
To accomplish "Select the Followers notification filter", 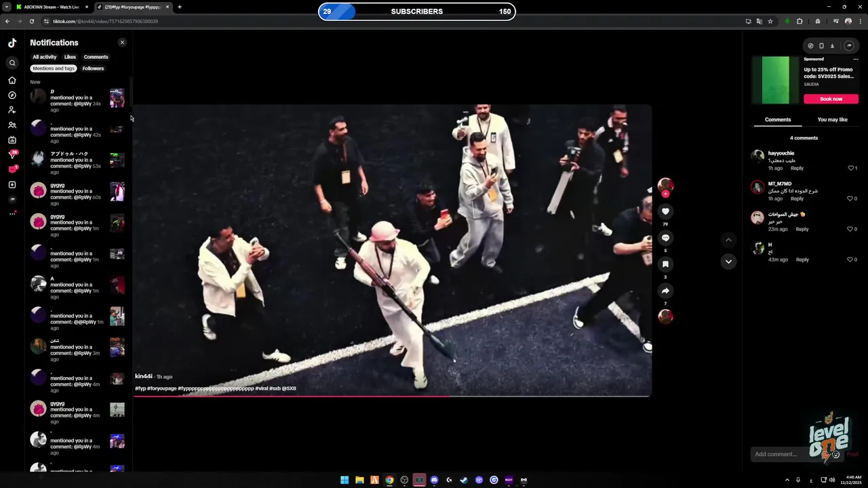I will [93, 68].
